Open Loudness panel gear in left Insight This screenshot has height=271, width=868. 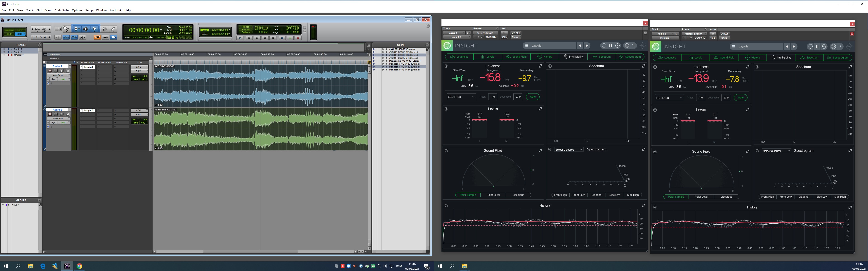446,66
